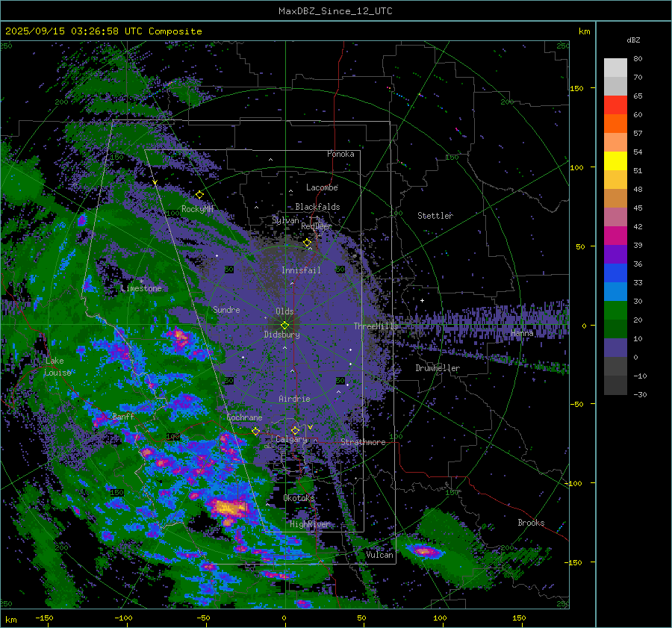Click the Lake Louise label

click(x=57, y=367)
